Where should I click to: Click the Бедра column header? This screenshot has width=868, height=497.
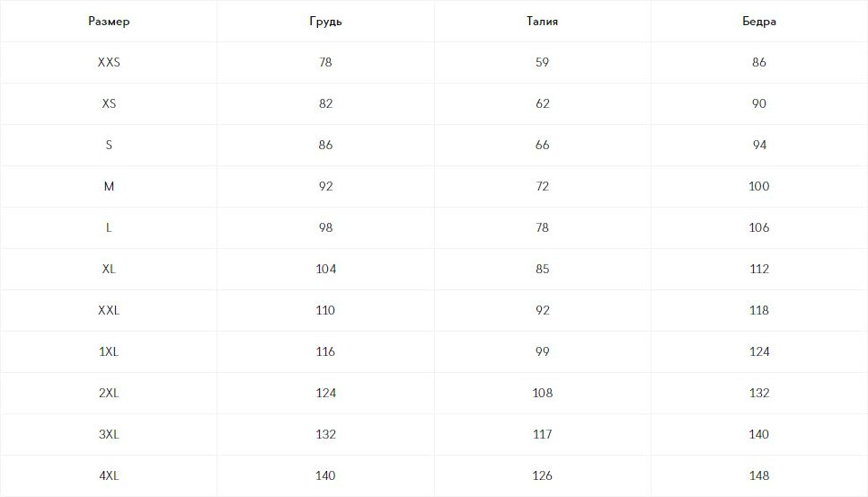pos(758,22)
